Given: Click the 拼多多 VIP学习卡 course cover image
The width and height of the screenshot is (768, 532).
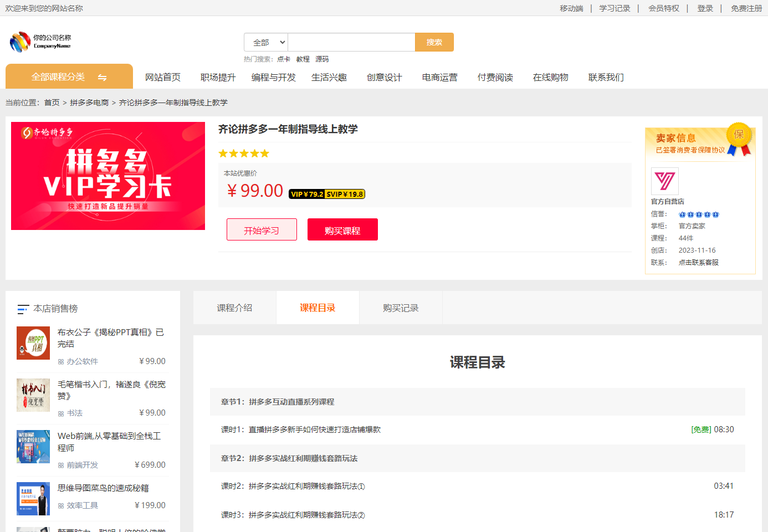Looking at the screenshot, I should tap(108, 176).
